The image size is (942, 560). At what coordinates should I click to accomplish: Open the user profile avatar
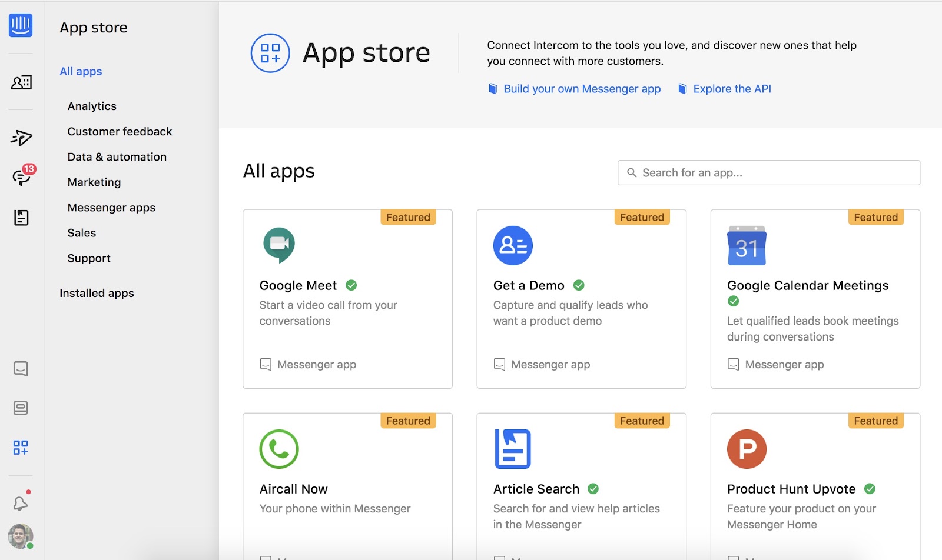21,536
